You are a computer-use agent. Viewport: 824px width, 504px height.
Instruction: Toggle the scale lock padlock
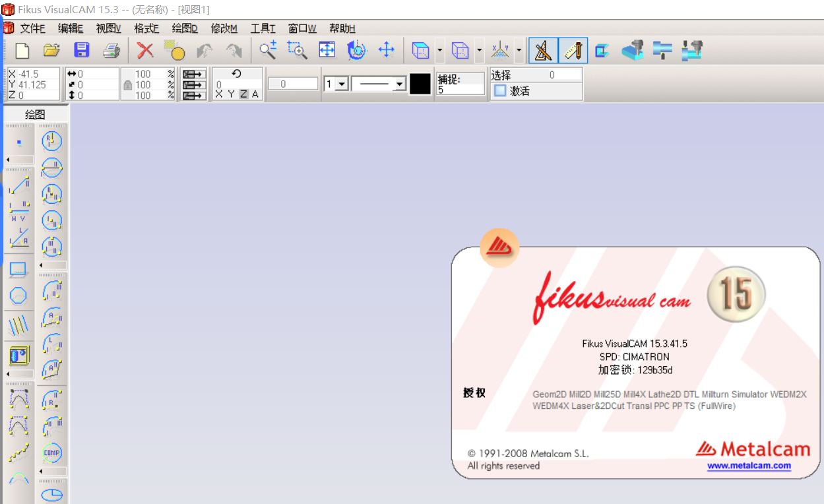pyautogui.click(x=128, y=85)
